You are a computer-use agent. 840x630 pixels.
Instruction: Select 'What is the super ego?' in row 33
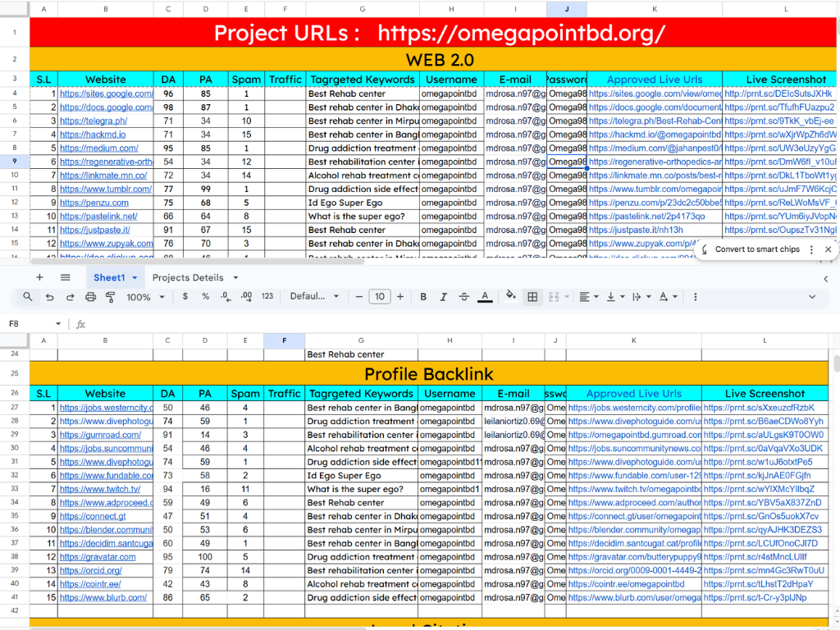coord(361,489)
